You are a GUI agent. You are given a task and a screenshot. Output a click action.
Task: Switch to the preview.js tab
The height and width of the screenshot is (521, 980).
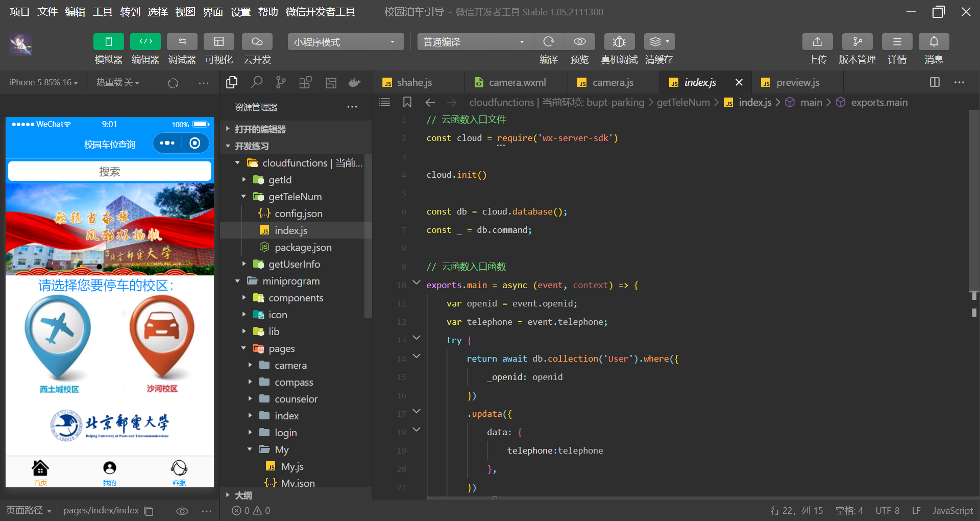797,82
